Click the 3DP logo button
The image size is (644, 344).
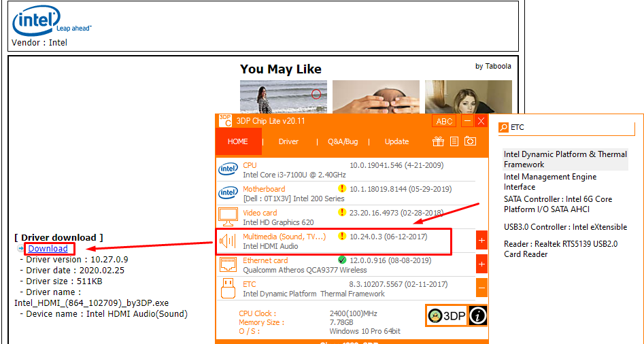coord(446,315)
